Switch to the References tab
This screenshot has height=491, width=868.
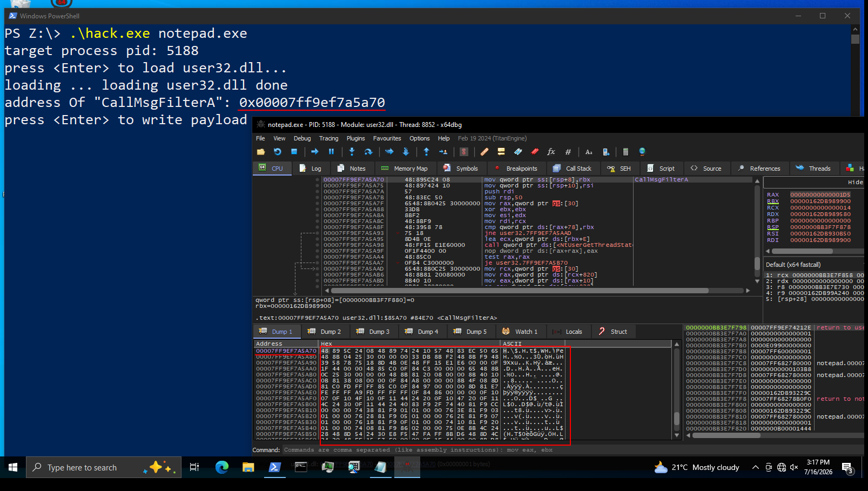tap(759, 169)
